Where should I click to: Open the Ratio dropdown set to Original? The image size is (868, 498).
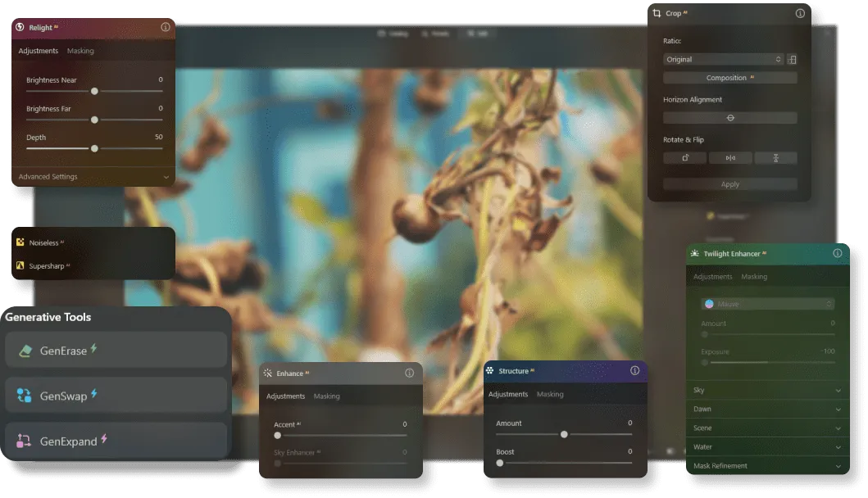tap(723, 60)
